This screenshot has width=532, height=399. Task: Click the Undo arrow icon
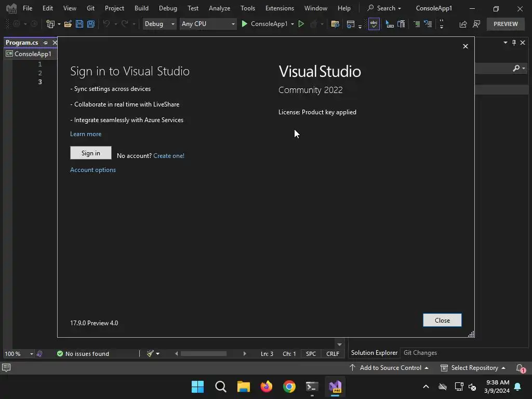(x=107, y=24)
